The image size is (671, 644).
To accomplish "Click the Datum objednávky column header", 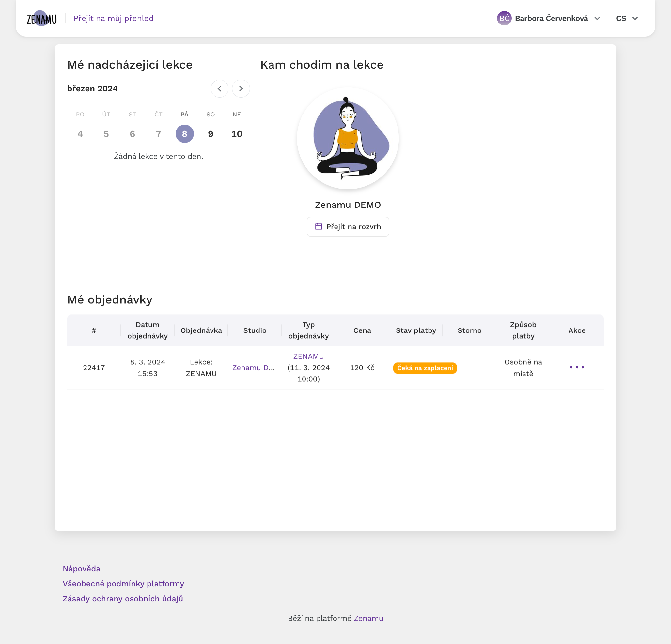I will pyautogui.click(x=148, y=330).
